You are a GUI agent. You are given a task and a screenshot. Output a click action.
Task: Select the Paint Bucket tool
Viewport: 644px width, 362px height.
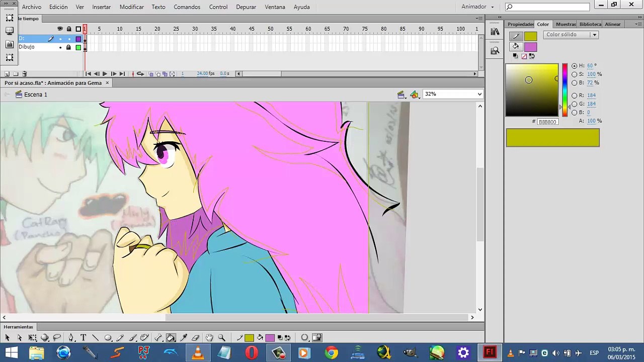point(171,338)
